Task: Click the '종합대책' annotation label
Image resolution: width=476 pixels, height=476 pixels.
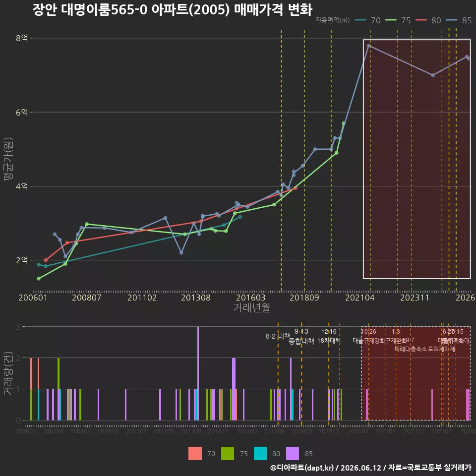Action: point(301,341)
